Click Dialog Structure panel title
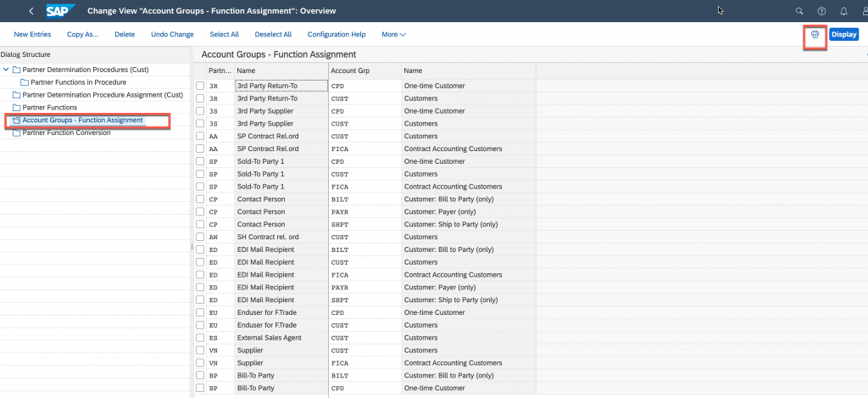This screenshot has height=398, width=868. point(25,54)
